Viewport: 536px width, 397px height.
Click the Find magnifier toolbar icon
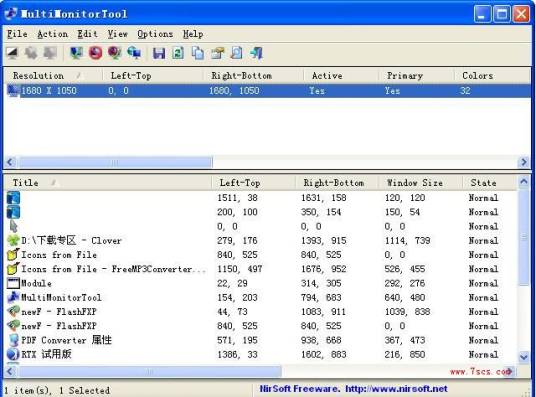click(x=237, y=53)
